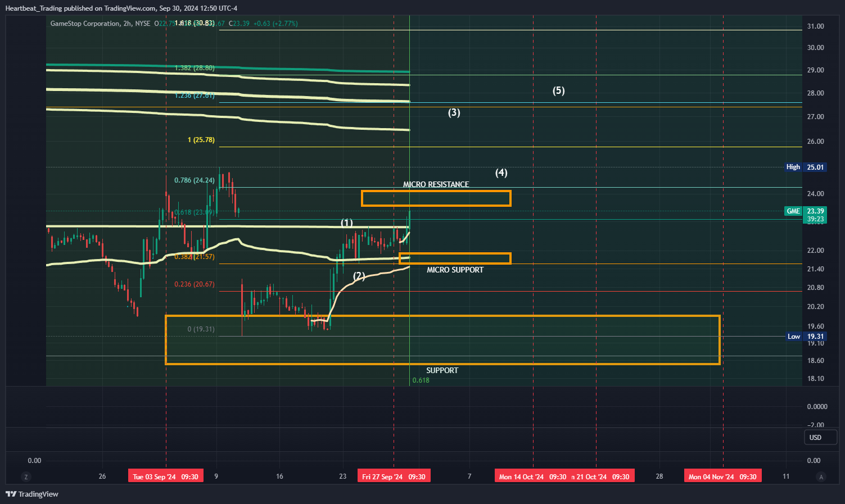The width and height of the screenshot is (845, 504).
Task: Click the 21 Oct '24 date marker
Action: [602, 476]
